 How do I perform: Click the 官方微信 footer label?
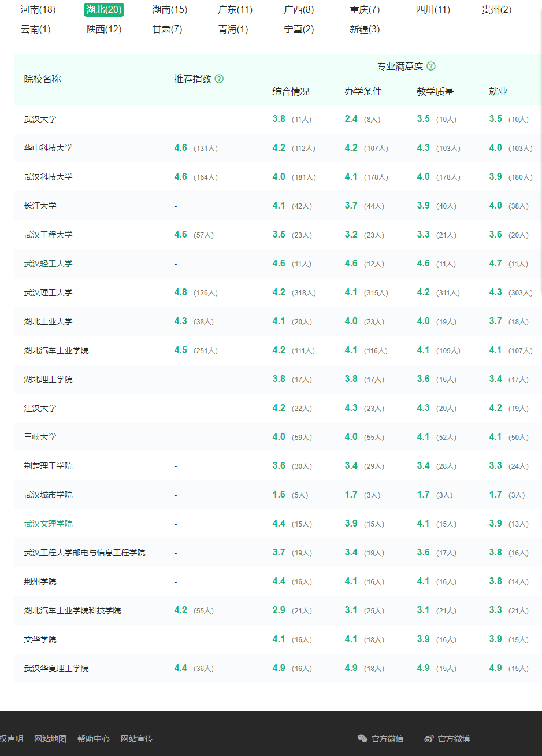click(388, 739)
